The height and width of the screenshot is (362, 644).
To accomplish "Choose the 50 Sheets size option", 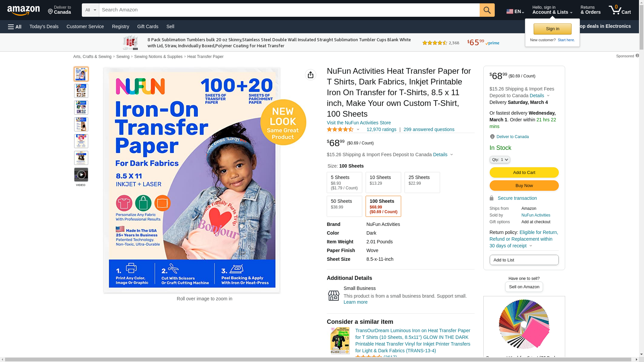I will 344,206.
